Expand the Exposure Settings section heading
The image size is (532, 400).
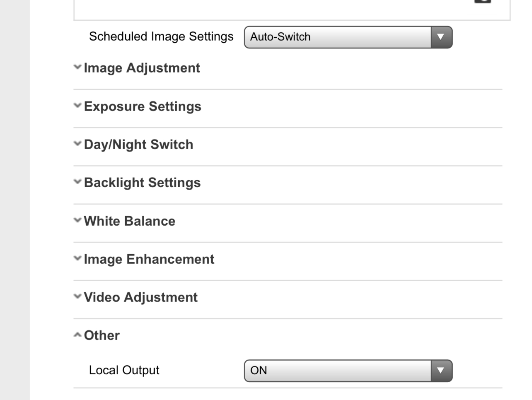pyautogui.click(x=143, y=106)
